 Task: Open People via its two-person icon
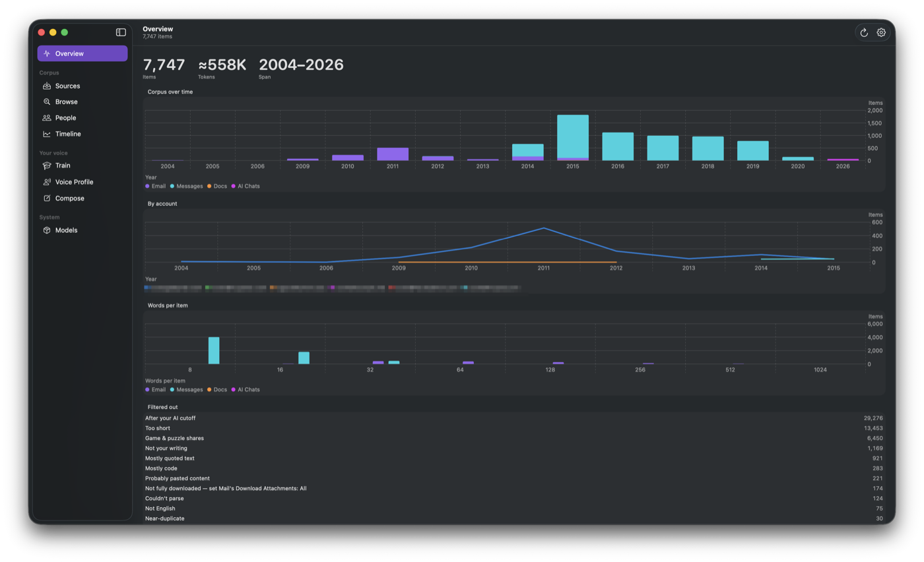(x=47, y=117)
